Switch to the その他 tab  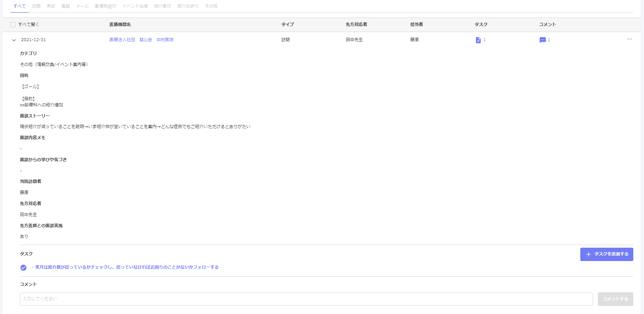tap(211, 6)
